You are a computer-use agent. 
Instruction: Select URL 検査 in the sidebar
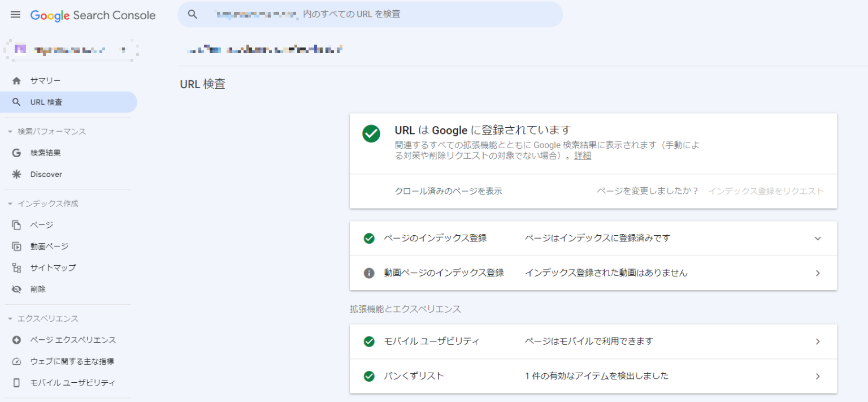coord(46,102)
